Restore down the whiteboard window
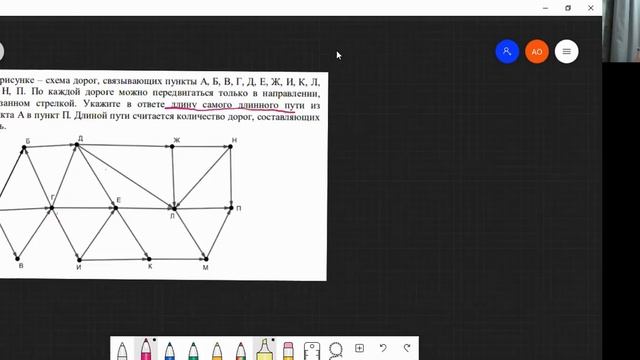 coord(568,8)
